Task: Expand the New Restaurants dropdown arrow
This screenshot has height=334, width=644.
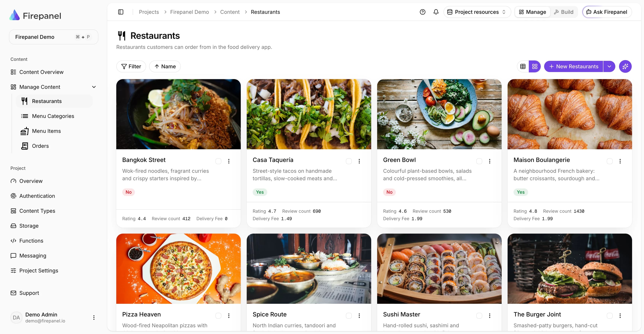Action: coord(609,66)
